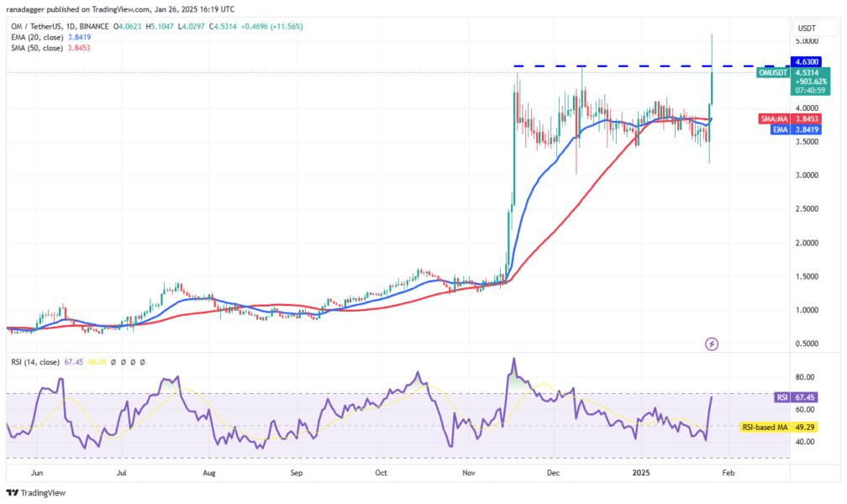This screenshot has width=847, height=504.
Task: Click the 40.00 RSI axis value
Action: click(x=805, y=441)
